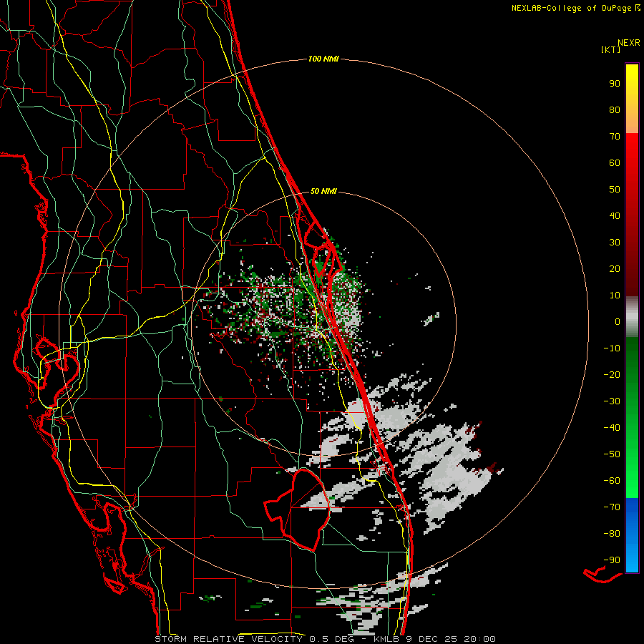Viewport: 644px width, 644px height.
Task: Click the 30 knot legend value
Action: click(x=615, y=243)
